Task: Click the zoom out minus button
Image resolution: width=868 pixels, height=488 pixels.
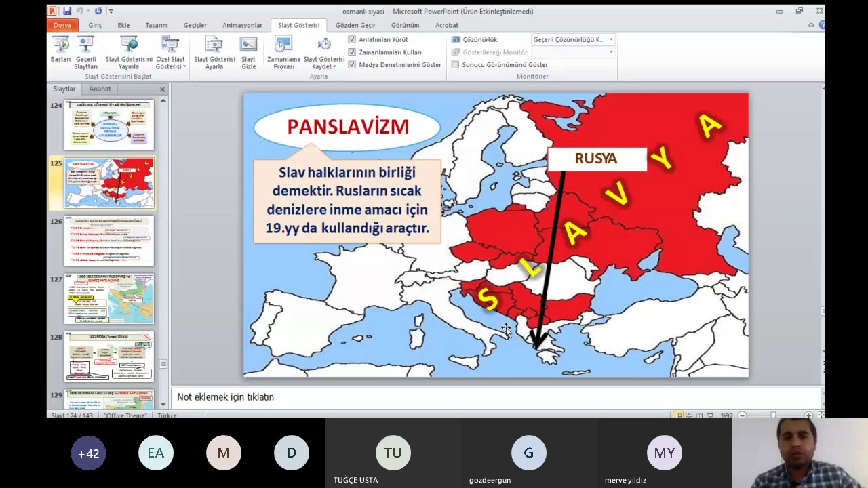Action: [742, 415]
